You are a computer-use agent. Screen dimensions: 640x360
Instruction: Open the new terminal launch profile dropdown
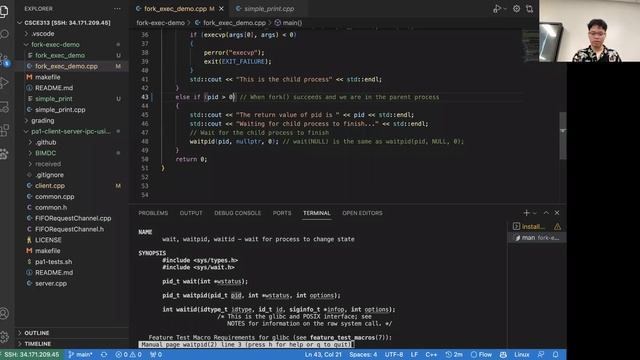point(535,213)
